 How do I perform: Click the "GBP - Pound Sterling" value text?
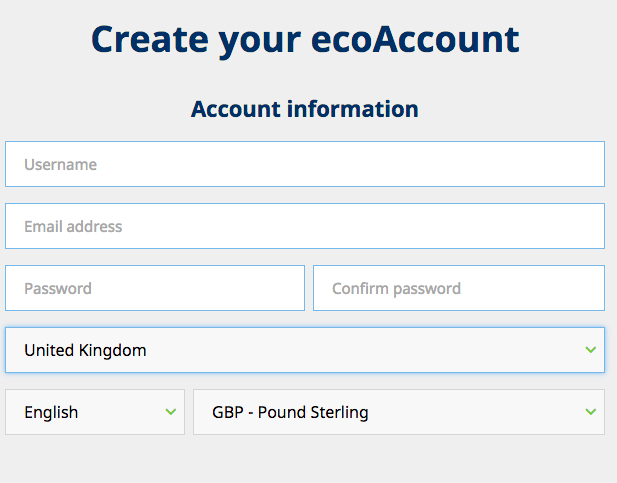[290, 412]
